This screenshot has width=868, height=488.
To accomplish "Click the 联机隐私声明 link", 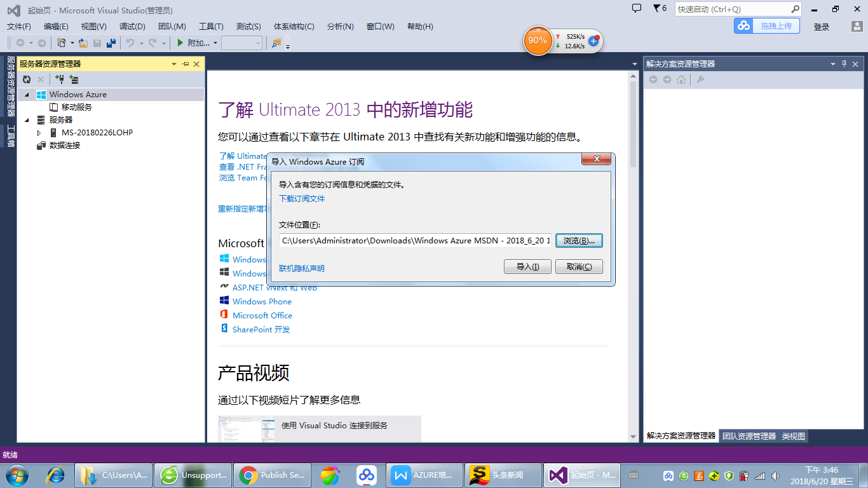I will (302, 269).
